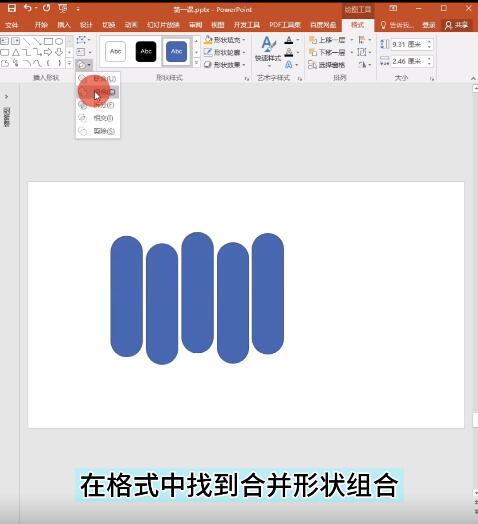Open the text box insert dropdown
The height and width of the screenshot is (524, 478).
(83, 52)
